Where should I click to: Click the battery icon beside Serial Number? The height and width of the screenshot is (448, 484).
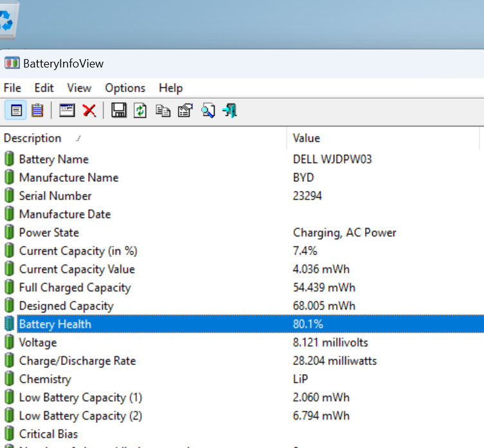point(9,195)
